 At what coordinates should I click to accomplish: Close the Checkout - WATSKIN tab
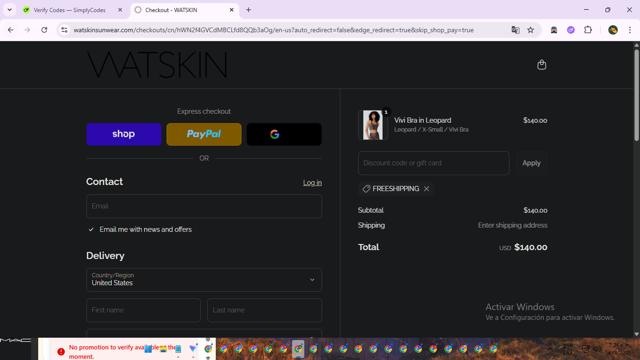tap(231, 10)
